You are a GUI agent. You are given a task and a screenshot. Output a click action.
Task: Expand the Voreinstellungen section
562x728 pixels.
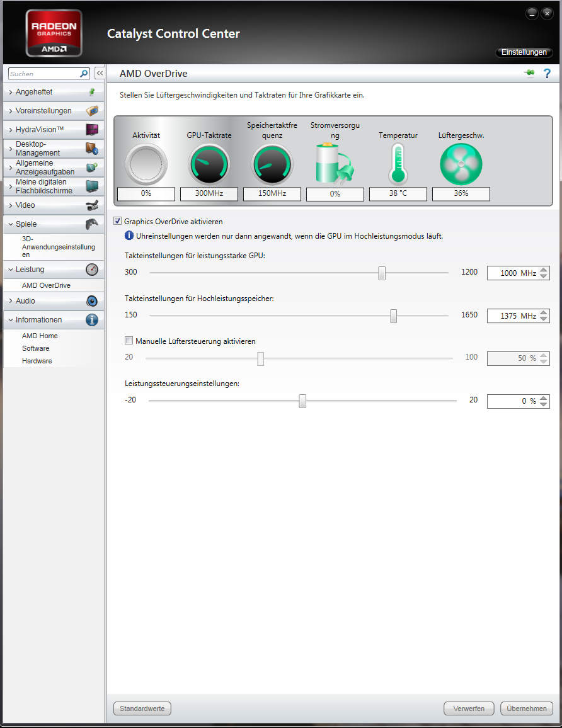coord(11,111)
